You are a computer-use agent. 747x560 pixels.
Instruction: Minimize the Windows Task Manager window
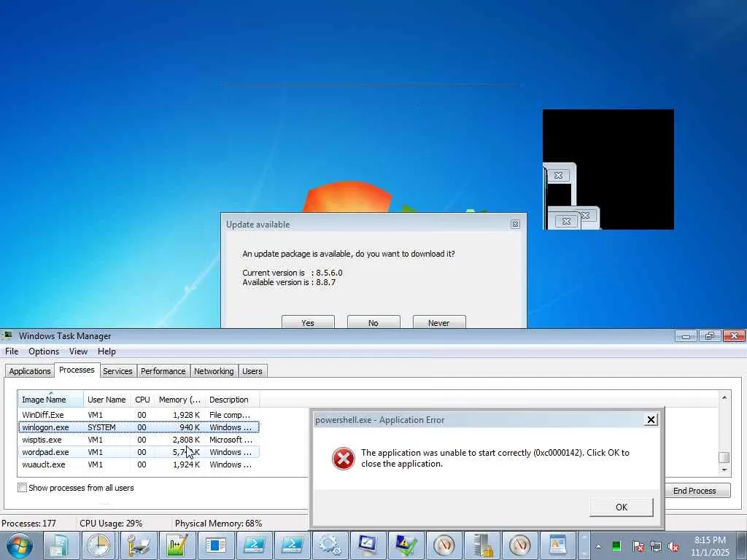click(686, 335)
